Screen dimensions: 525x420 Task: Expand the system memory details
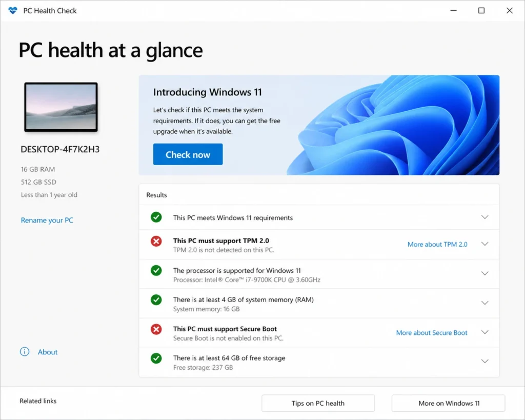(485, 303)
